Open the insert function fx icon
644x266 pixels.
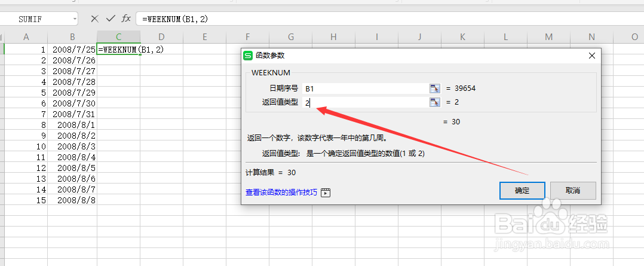[126, 19]
